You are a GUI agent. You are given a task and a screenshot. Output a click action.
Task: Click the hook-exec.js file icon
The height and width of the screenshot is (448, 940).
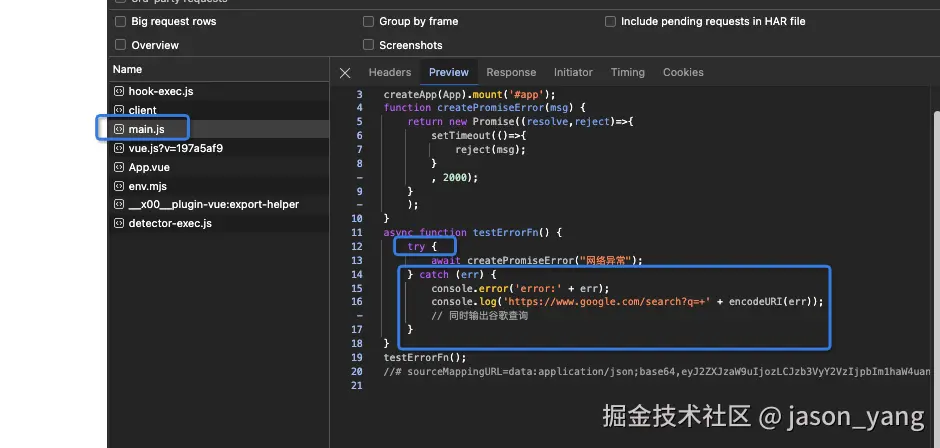point(119,91)
